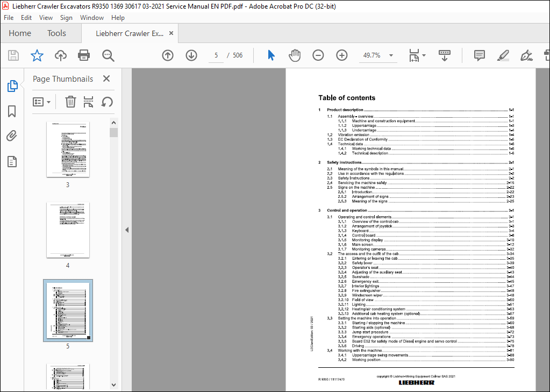The width and height of the screenshot is (550, 392).
Task: Open the File menu
Action: pos(9,18)
